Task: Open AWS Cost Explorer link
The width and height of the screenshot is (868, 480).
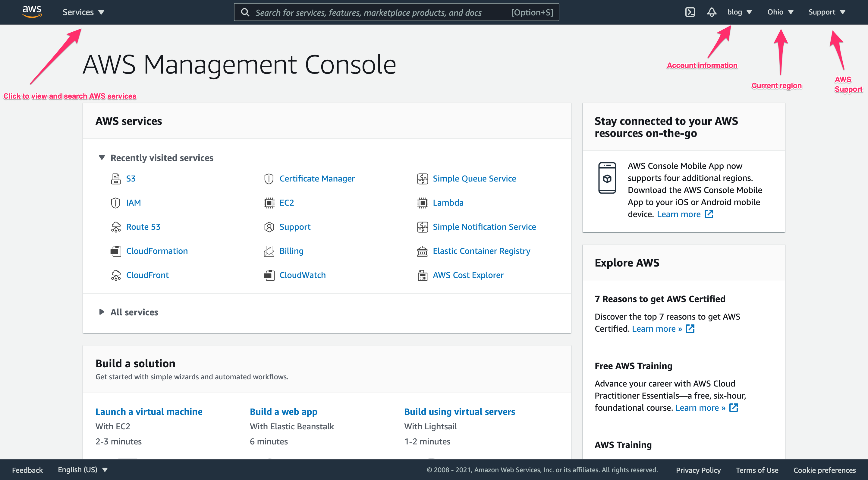Action: [468, 275]
